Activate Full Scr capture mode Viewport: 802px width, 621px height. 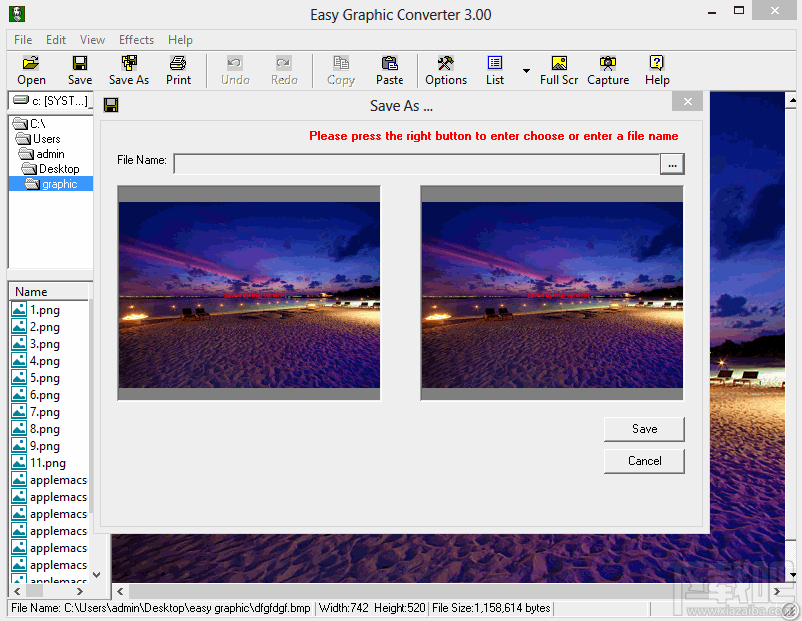559,69
